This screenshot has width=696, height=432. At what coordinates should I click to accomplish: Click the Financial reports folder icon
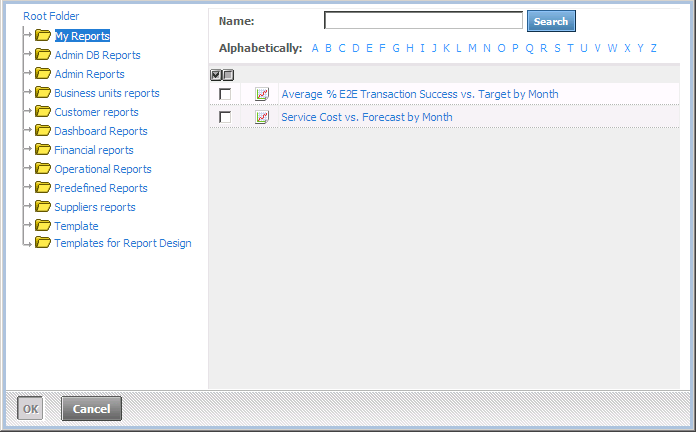tap(43, 150)
